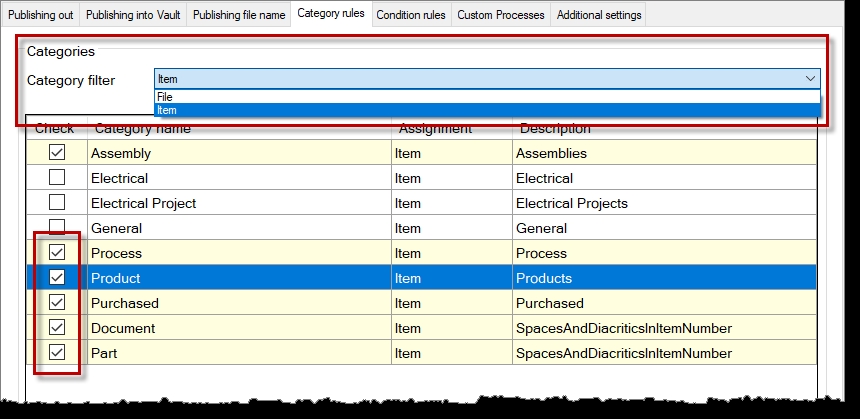Uncheck the Assembly category checkbox
Viewport: 860px width, 419px height.
[57, 153]
